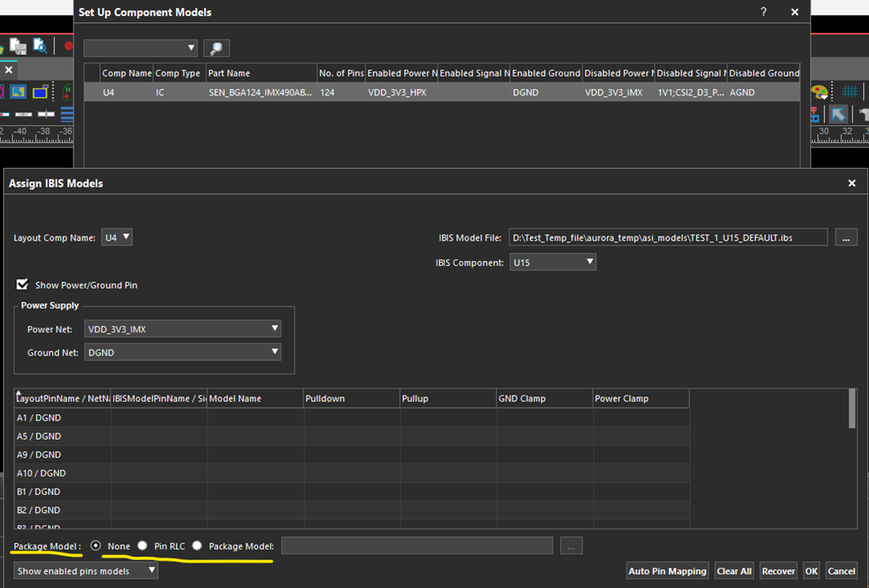Click the Package Model file path field
The width and height of the screenshot is (869, 588).
coord(417,546)
